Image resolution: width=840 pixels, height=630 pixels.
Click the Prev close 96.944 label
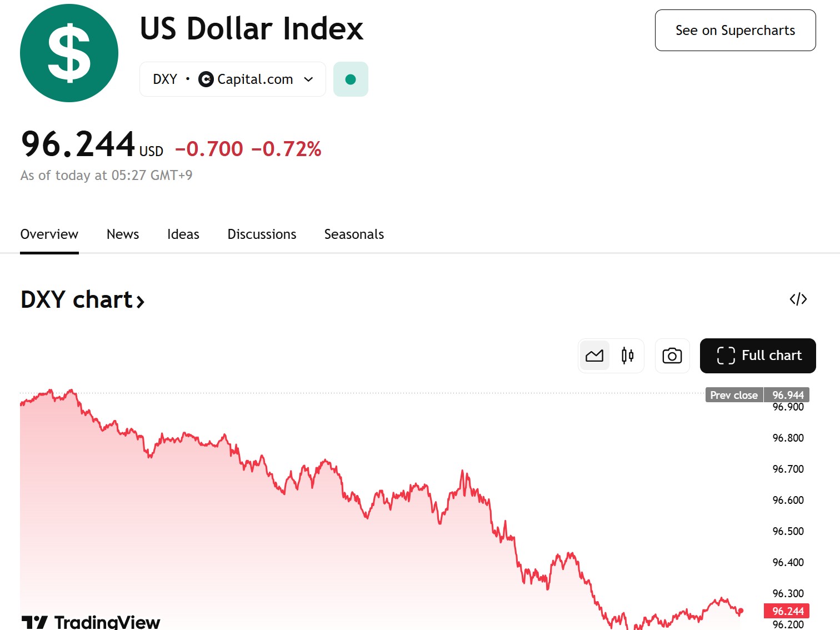coord(757,395)
